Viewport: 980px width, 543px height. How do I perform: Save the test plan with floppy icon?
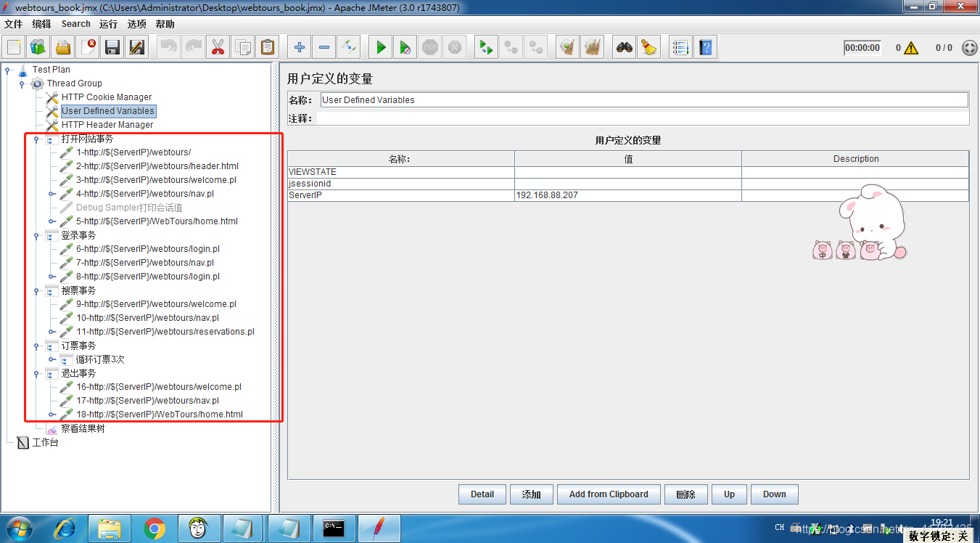(x=112, y=48)
